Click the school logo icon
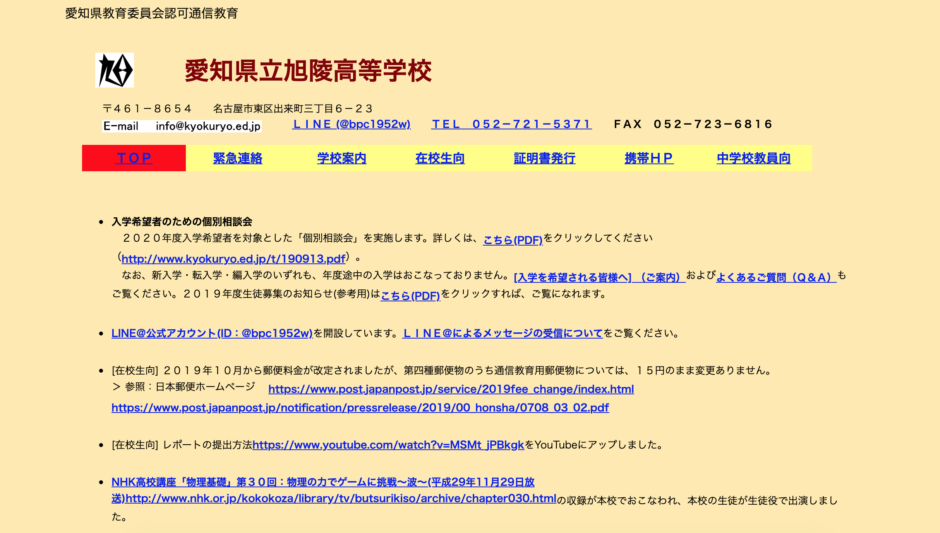Image resolution: width=940 pixels, height=533 pixels. tap(114, 71)
